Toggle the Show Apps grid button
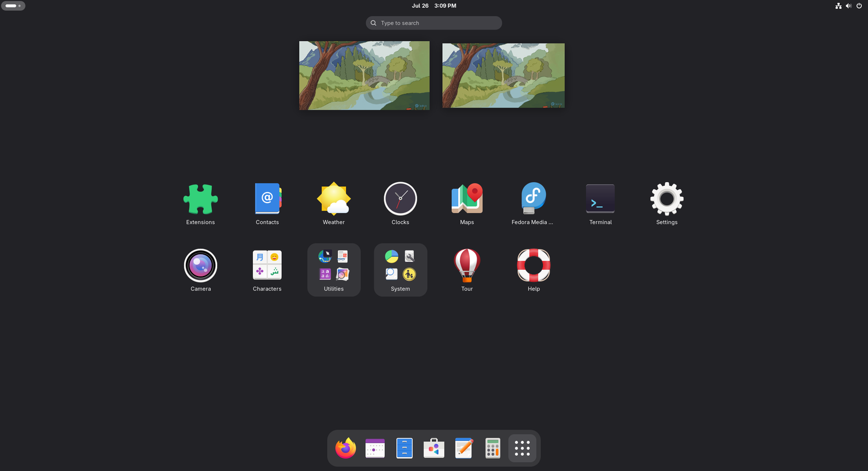Screen dimensions: 868x471 click(x=523, y=448)
